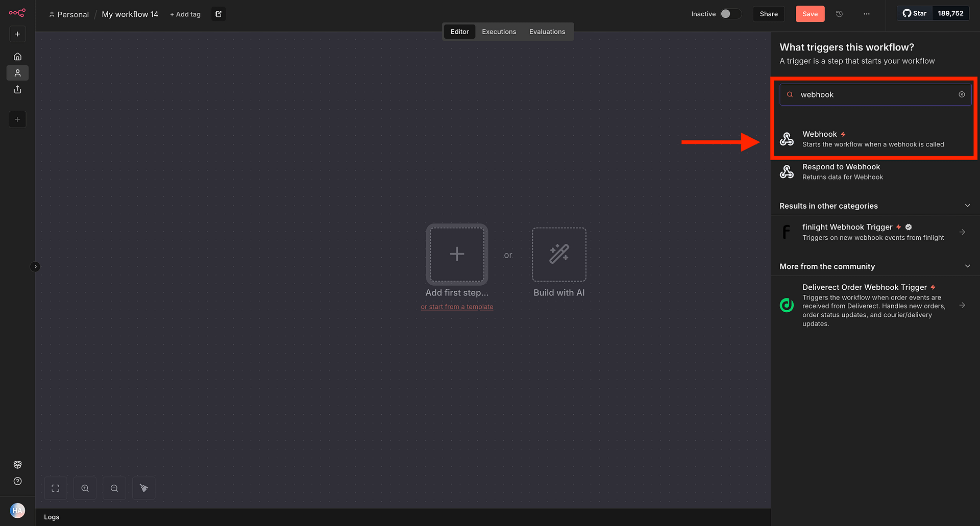The width and height of the screenshot is (980, 526).
Task: Click the 189,752 star count
Action: point(950,13)
